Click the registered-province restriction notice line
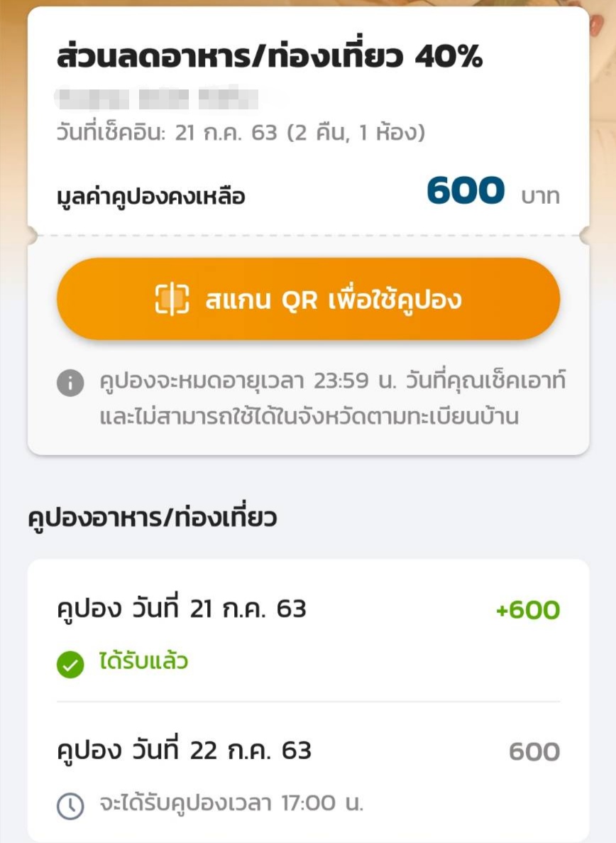The width and height of the screenshot is (616, 843). pos(309,416)
